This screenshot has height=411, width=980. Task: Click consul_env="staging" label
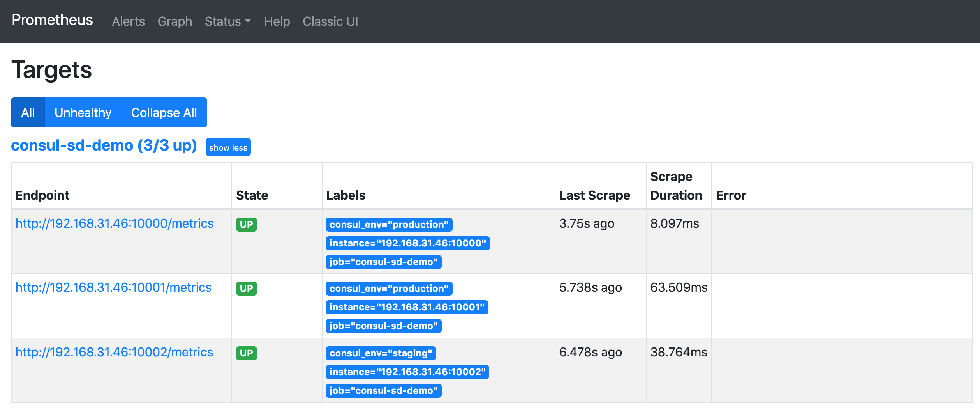(381, 353)
